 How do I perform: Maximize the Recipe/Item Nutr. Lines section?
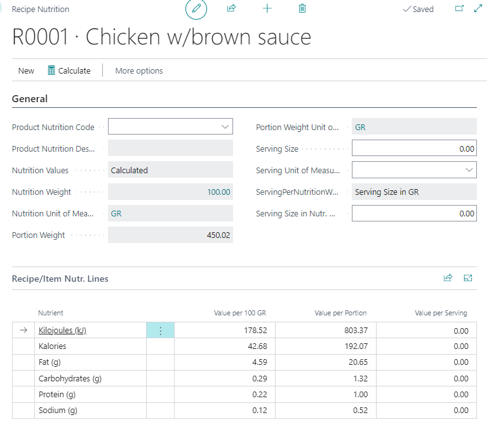click(469, 278)
